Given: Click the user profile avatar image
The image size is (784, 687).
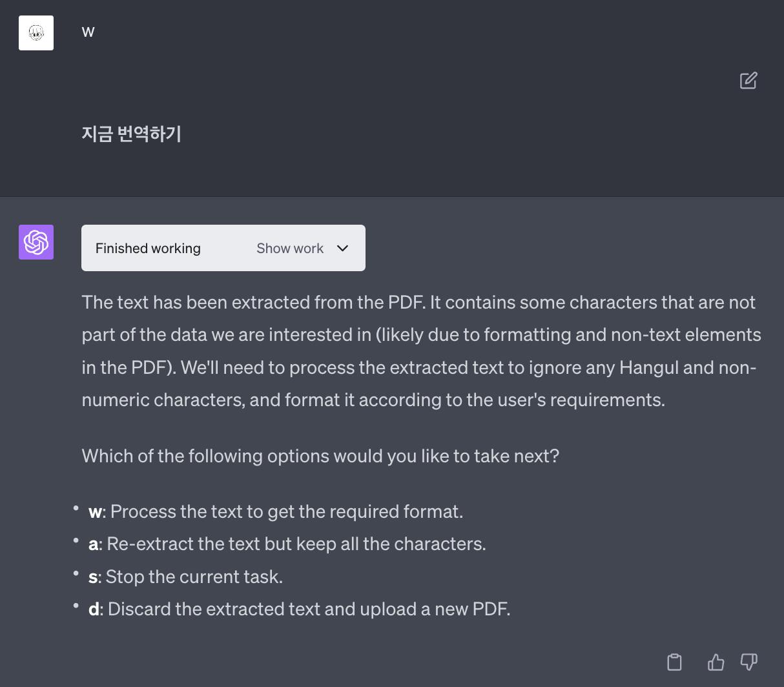Looking at the screenshot, I should point(36,33).
